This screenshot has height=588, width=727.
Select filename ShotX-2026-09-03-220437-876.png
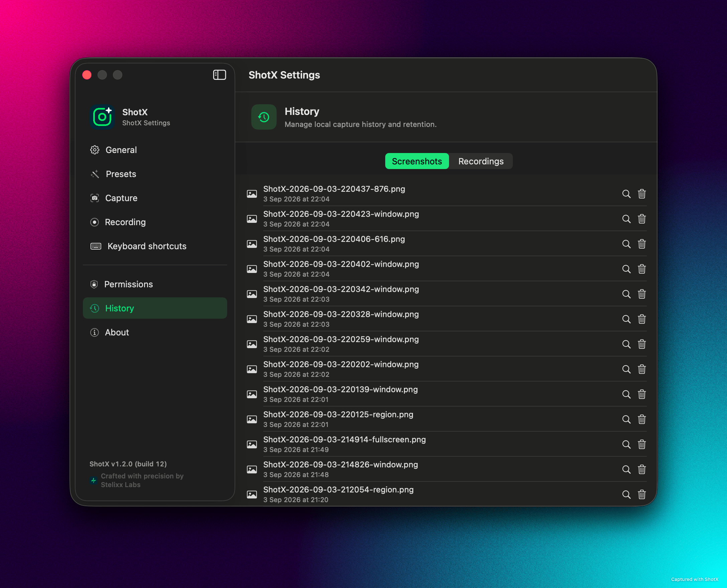click(334, 189)
